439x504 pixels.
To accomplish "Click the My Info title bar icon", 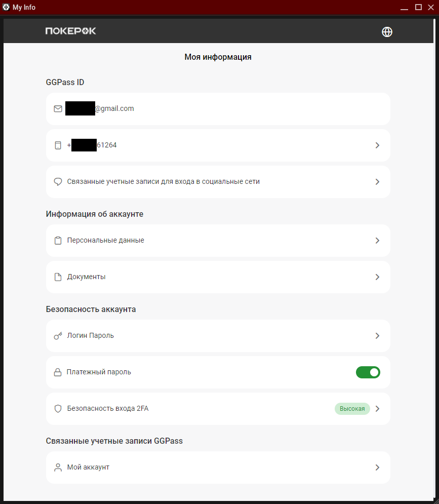I will [x=6, y=7].
